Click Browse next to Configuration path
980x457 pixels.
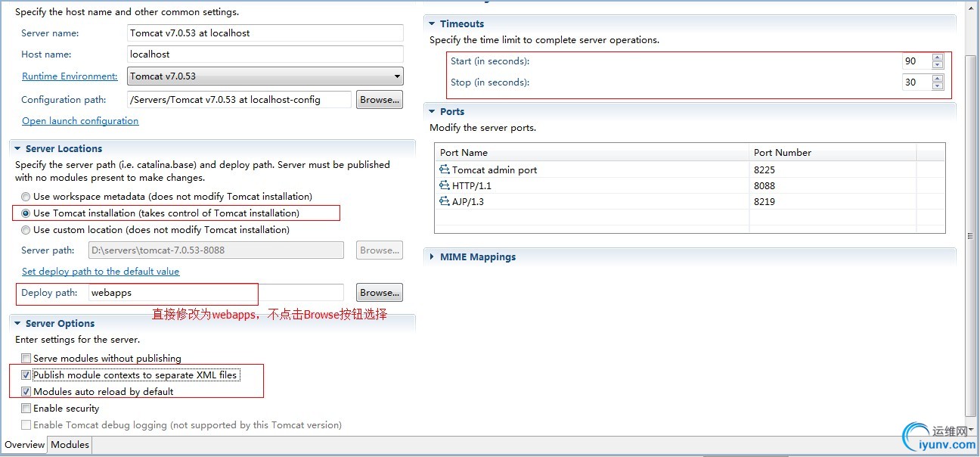coord(379,100)
